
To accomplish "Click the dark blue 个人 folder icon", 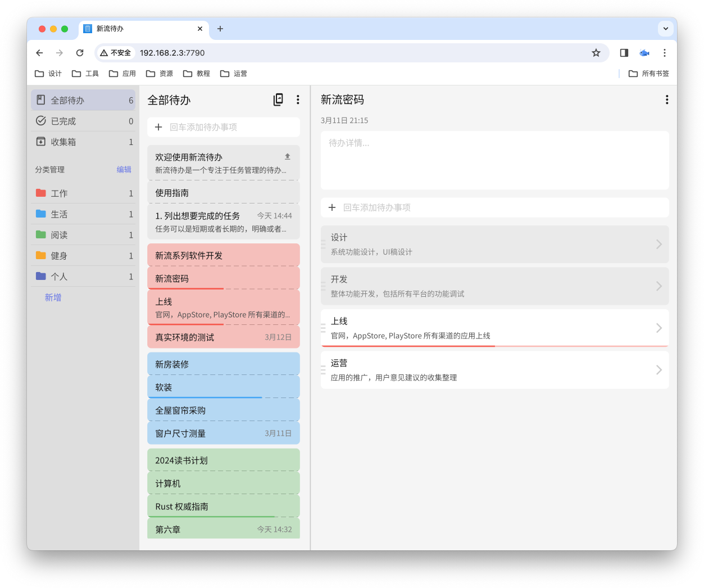I will pyautogui.click(x=41, y=276).
